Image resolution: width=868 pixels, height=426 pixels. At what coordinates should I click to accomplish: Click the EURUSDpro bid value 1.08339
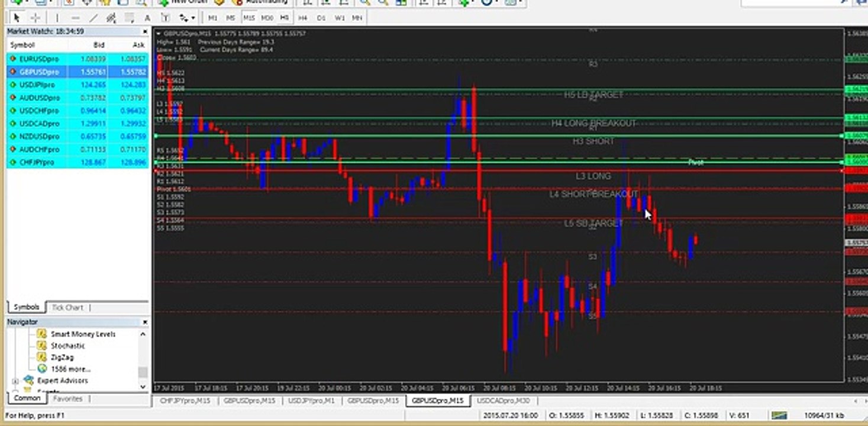pyautogui.click(x=95, y=59)
